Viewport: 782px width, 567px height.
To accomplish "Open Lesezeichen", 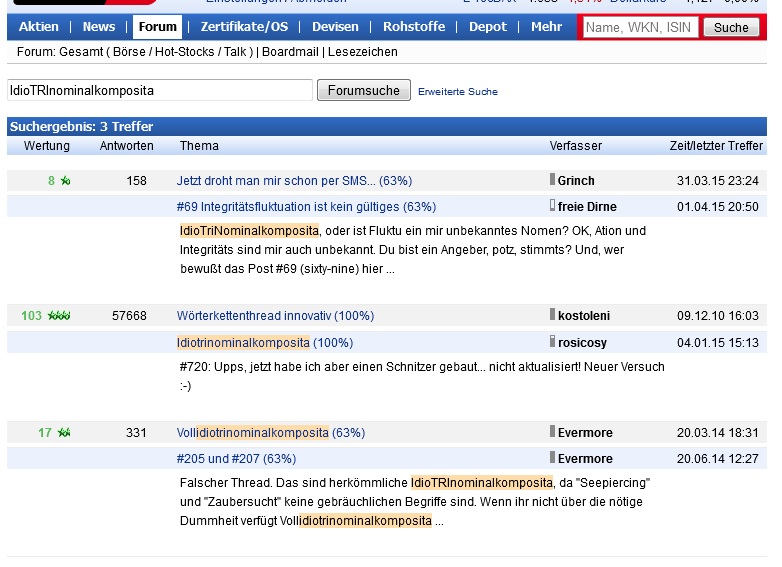I will (x=363, y=52).
